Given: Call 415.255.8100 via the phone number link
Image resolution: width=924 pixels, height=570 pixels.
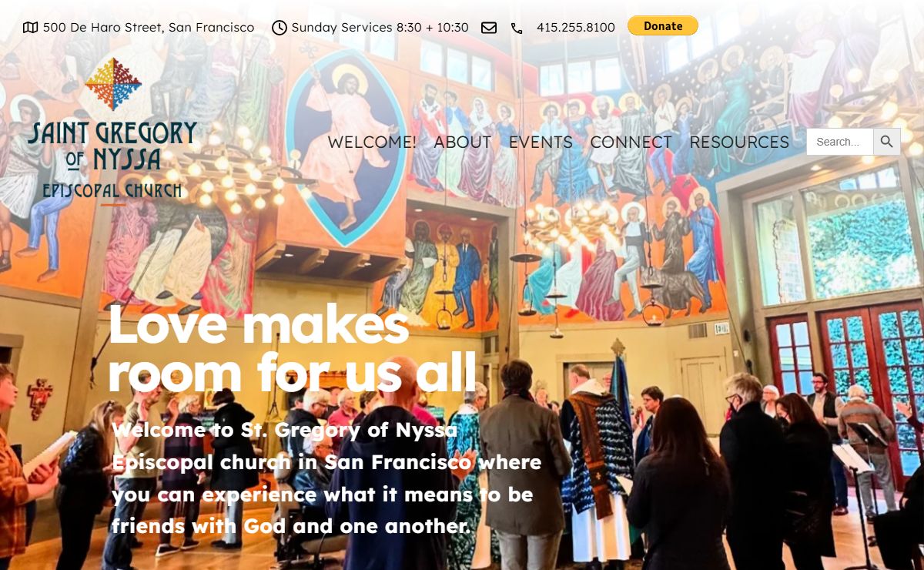Looking at the screenshot, I should point(576,28).
